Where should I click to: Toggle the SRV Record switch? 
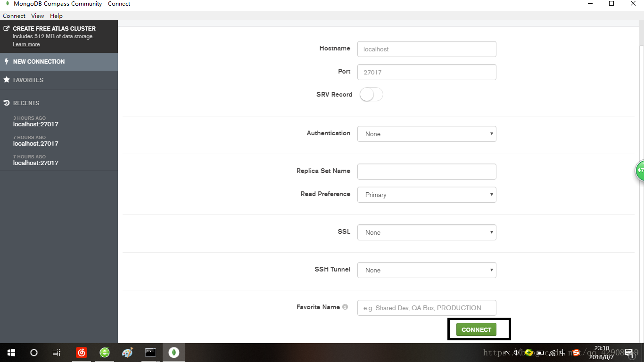371,94
